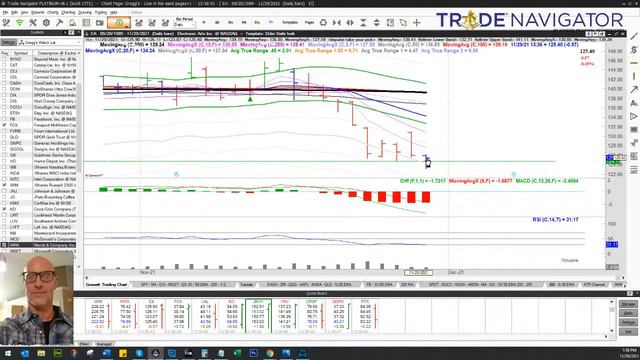The image size is (640, 360).
Task: Click the expand vertical scale icon
Action: click(x=377, y=22)
